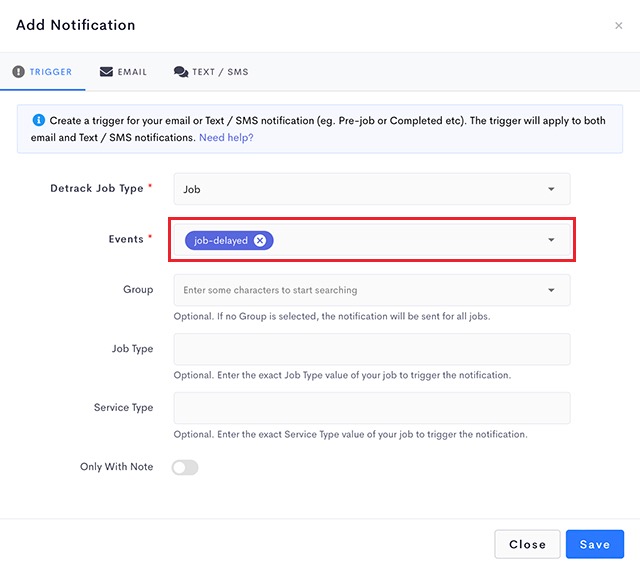Click the blue info icon in banner
This screenshot has width=640, height=572.
pos(38,120)
